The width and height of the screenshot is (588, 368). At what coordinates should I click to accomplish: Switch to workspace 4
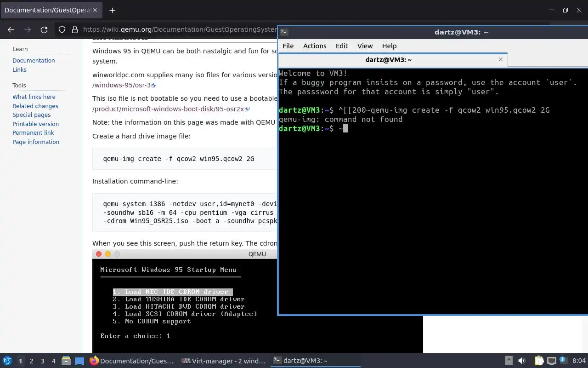53,361
